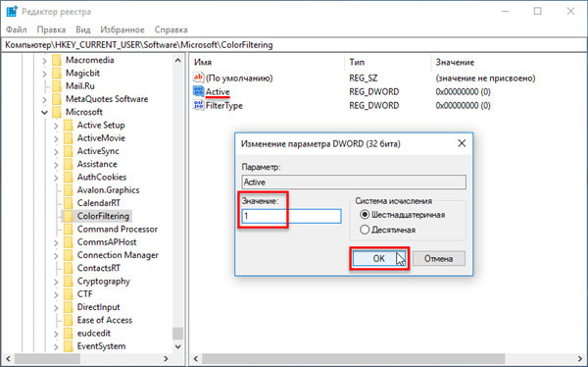The image size is (588, 367).
Task: Click the Avalon.Graphics folder icon
Action: click(x=69, y=190)
